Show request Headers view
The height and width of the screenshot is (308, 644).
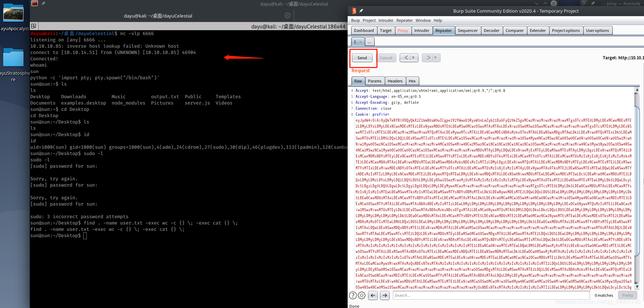[x=395, y=81]
